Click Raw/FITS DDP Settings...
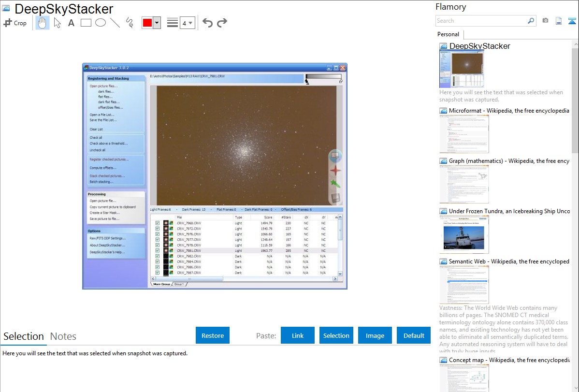579x392 pixels. [x=107, y=238]
